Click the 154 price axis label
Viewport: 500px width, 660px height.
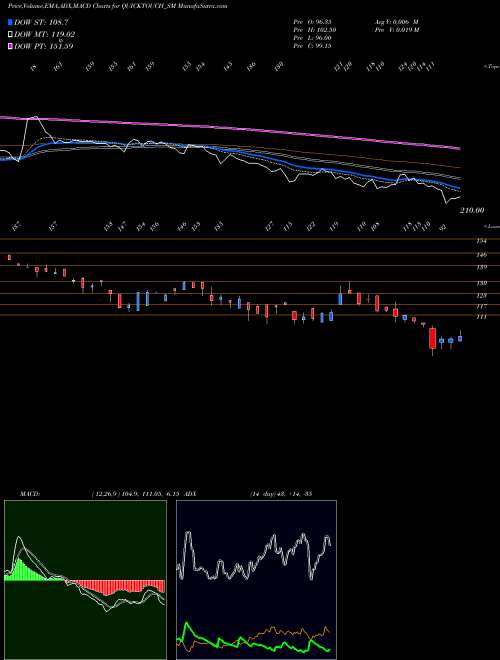[481, 241]
